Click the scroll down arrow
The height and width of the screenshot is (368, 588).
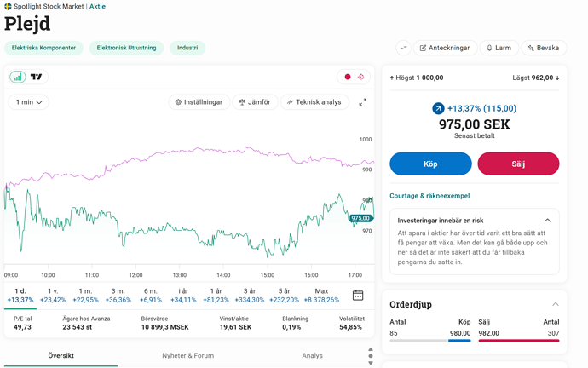[x=371, y=363]
